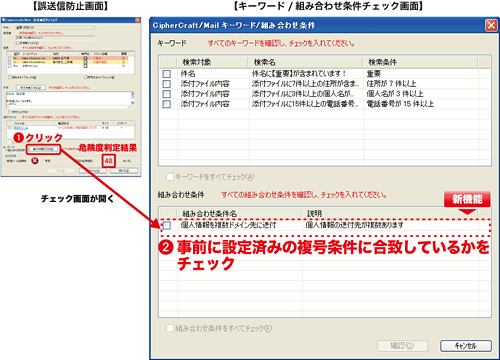Select 電話番号が 15 件以上 condition cell
500x360 pixels.
click(400, 104)
